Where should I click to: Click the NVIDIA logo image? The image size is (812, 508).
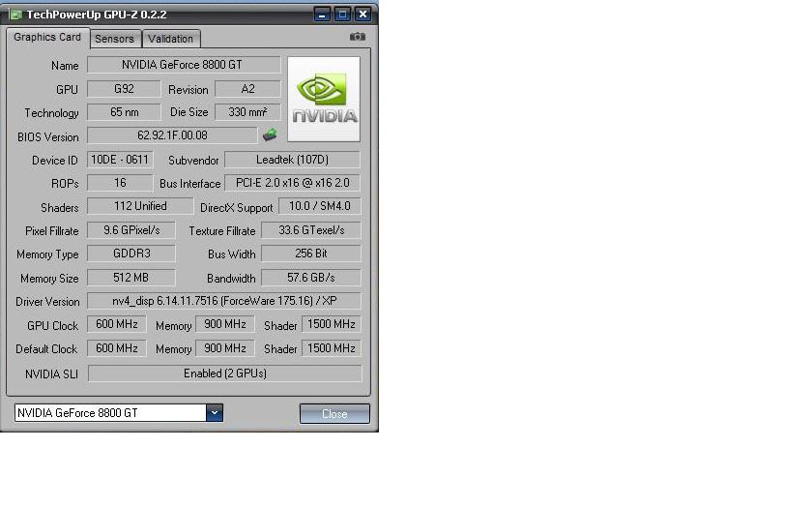(324, 99)
